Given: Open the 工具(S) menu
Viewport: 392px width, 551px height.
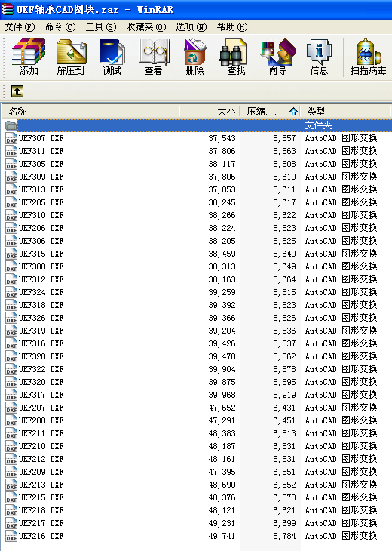Looking at the screenshot, I should [x=101, y=27].
